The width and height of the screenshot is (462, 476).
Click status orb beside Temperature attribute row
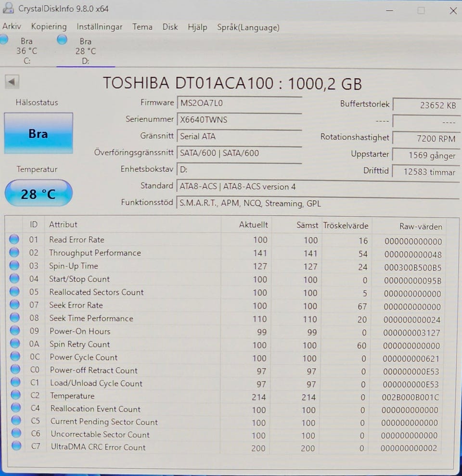15,396
